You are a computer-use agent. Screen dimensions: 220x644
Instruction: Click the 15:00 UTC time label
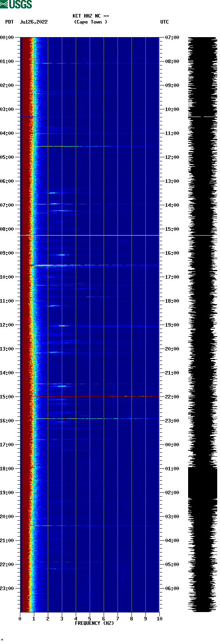pos(172,229)
